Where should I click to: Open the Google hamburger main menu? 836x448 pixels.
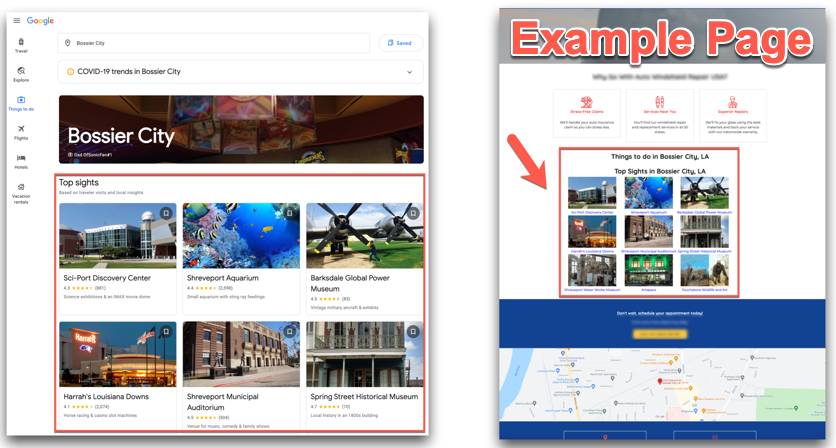click(x=17, y=21)
